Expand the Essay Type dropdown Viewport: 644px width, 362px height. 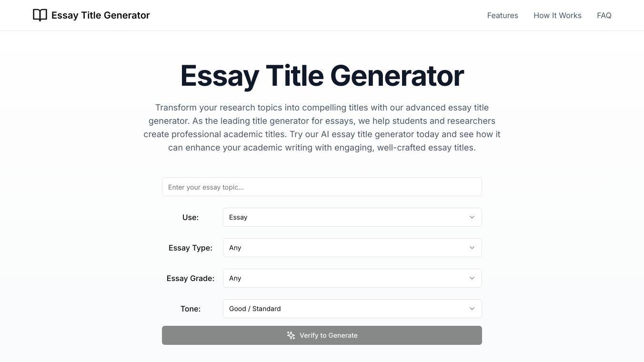352,248
